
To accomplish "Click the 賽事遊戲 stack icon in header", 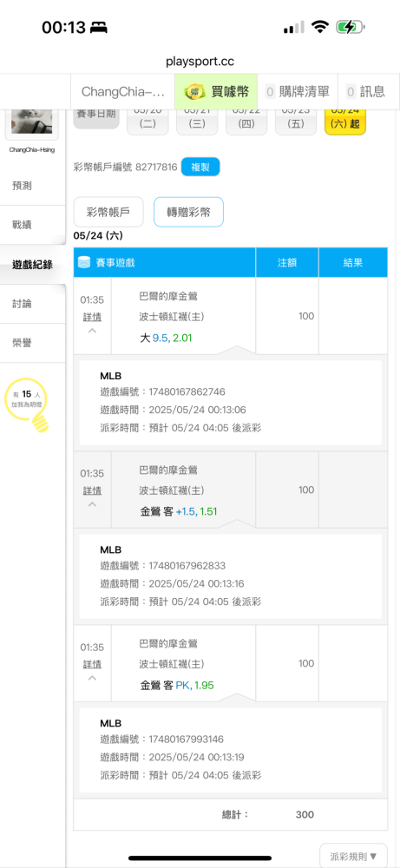I will [85, 262].
